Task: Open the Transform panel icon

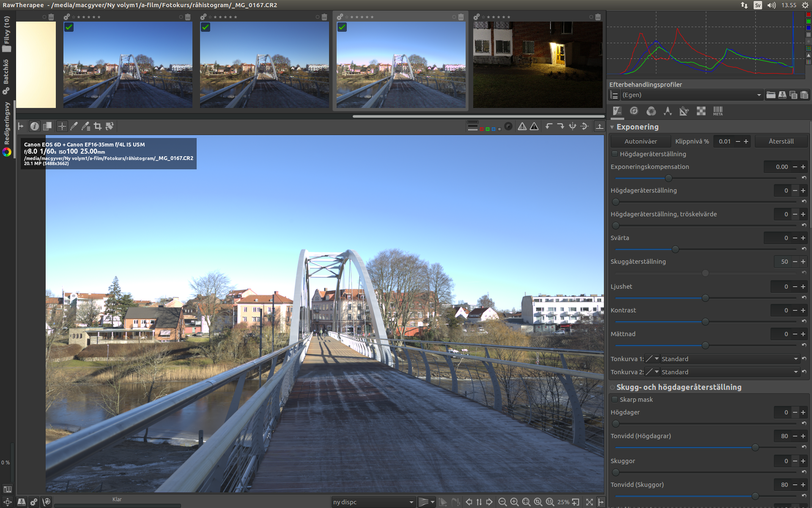Action: (x=685, y=111)
